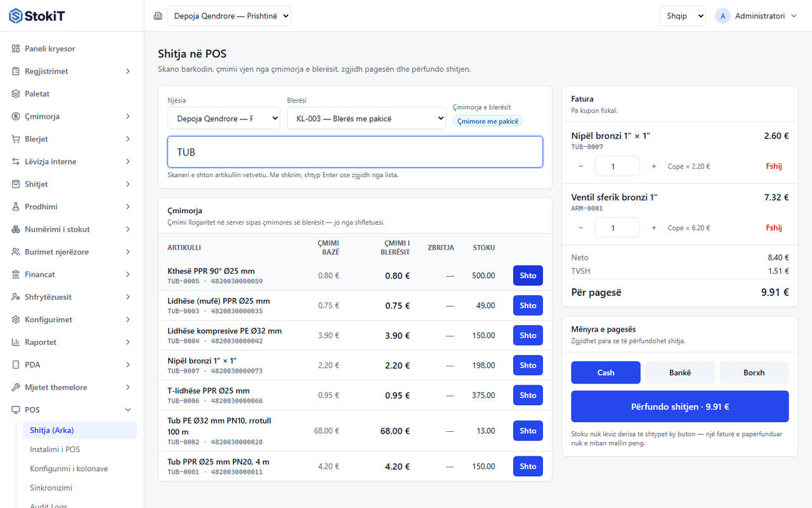The image size is (812, 508).
Task: Click the administrator avatar circle
Action: click(723, 16)
